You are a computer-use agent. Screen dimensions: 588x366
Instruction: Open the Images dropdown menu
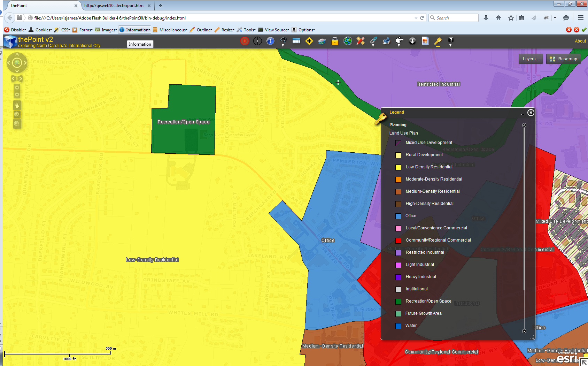click(106, 30)
